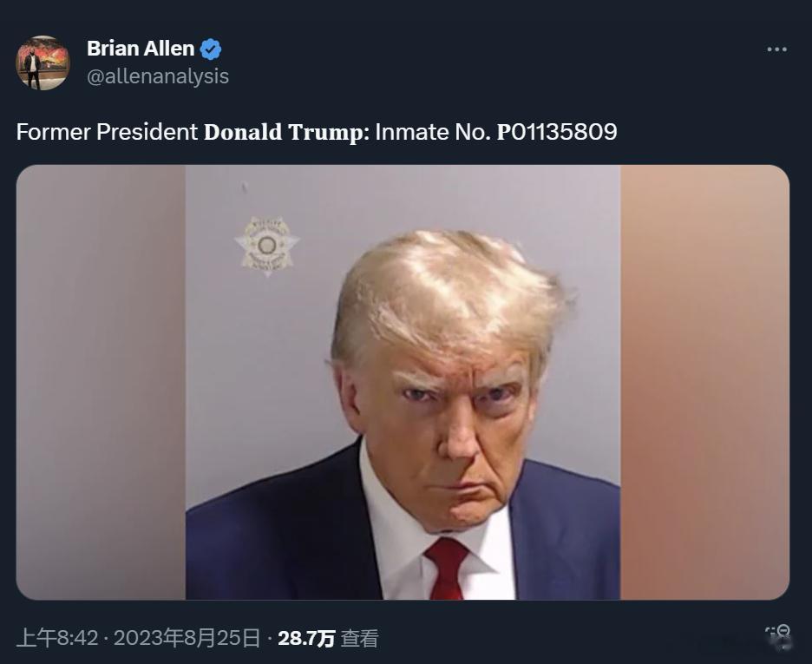The height and width of the screenshot is (664, 812).
Task: Open the @allenanalysis handle link
Action: 158,76
